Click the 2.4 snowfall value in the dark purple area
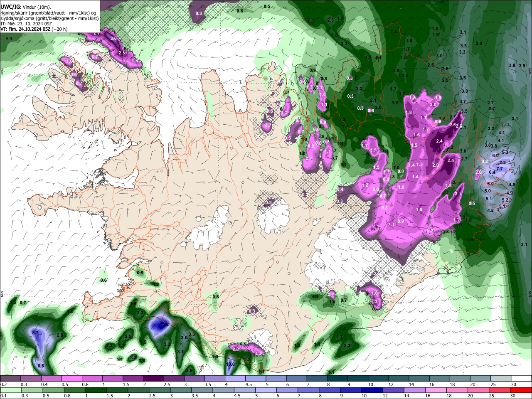 [439, 141]
